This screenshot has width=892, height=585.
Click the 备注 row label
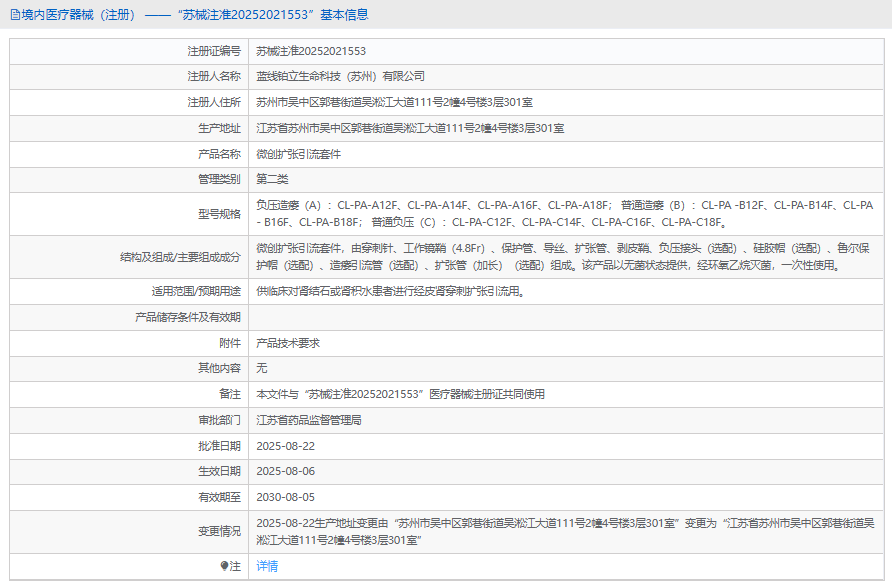click(230, 394)
